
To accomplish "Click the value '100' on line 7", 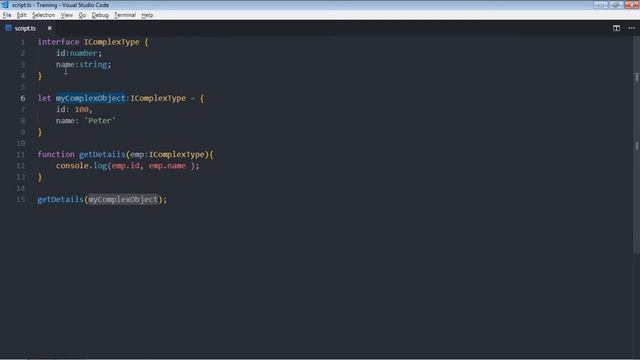I will point(82,110).
